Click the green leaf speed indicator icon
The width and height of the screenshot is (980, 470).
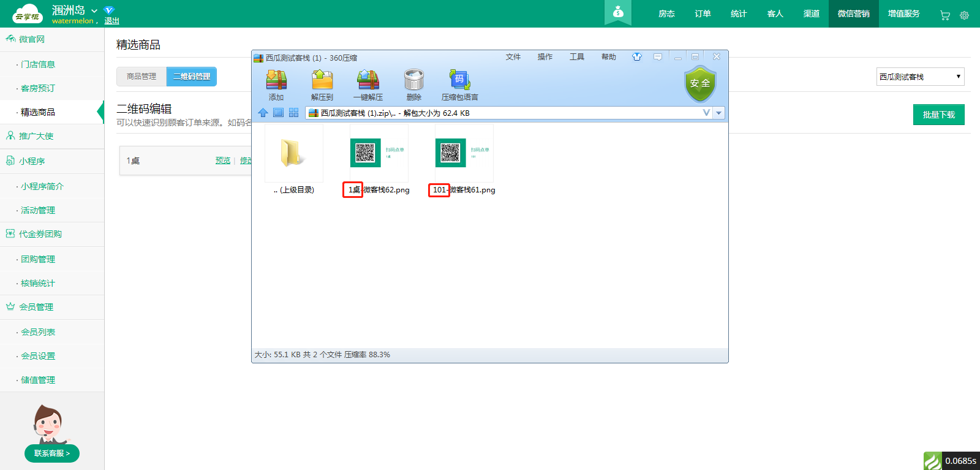pyautogui.click(x=932, y=461)
